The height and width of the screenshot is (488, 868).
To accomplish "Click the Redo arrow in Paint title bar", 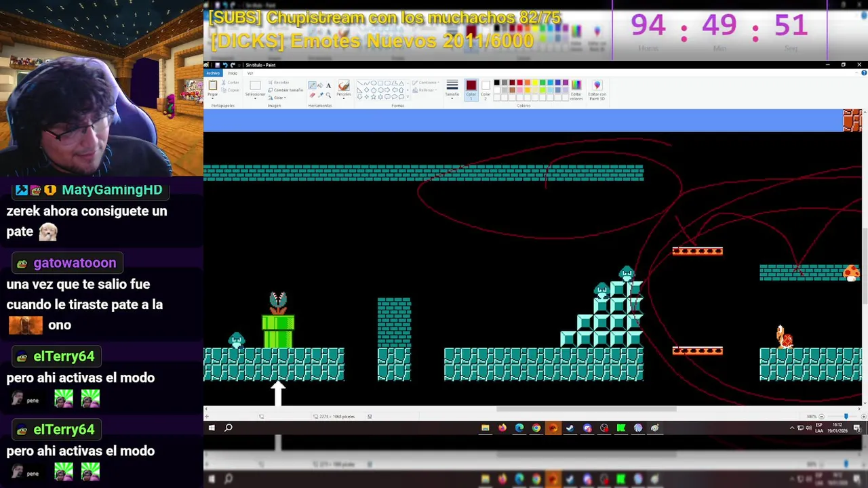I will 233,65.
